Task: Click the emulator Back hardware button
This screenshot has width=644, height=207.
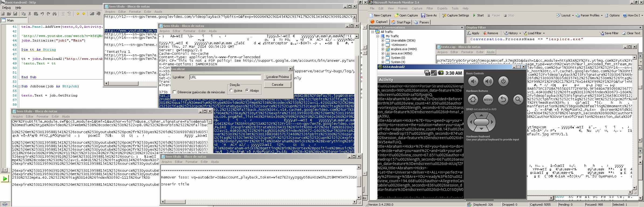Action: pos(503,100)
